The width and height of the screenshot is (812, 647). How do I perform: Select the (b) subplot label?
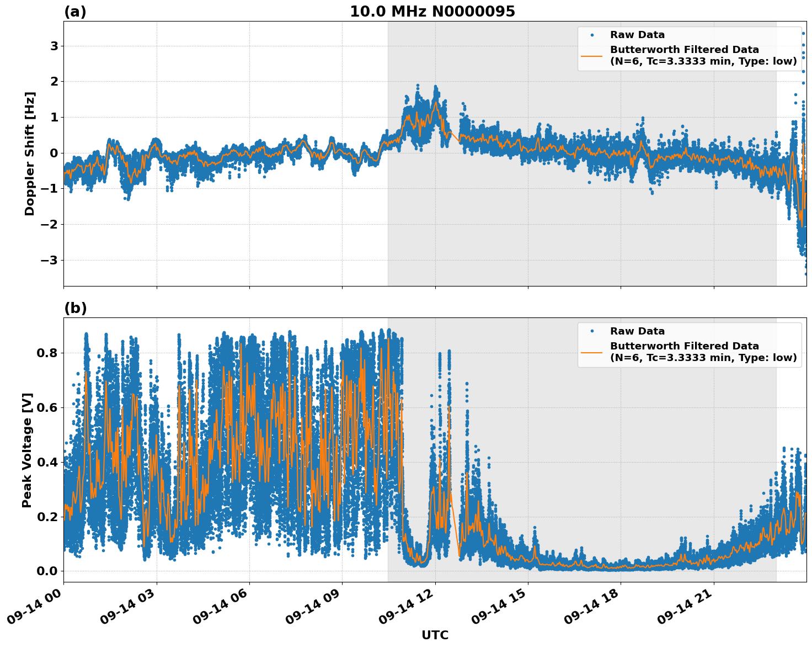pos(75,307)
